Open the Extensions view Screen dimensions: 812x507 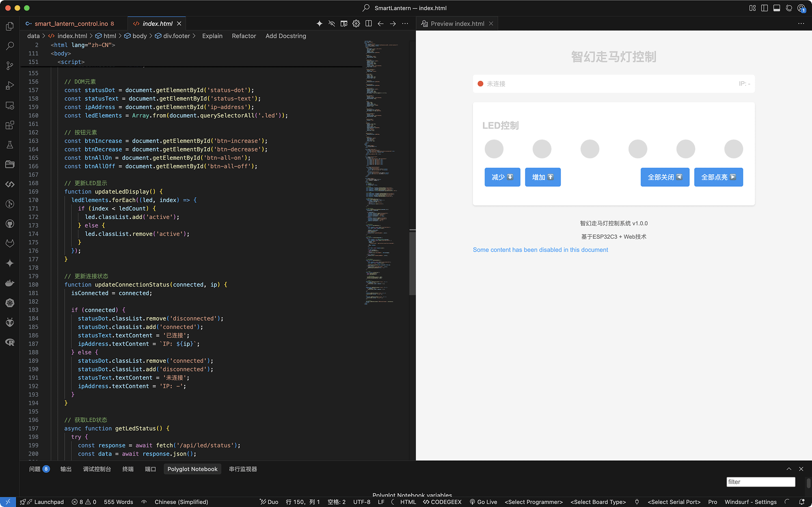coord(10,125)
